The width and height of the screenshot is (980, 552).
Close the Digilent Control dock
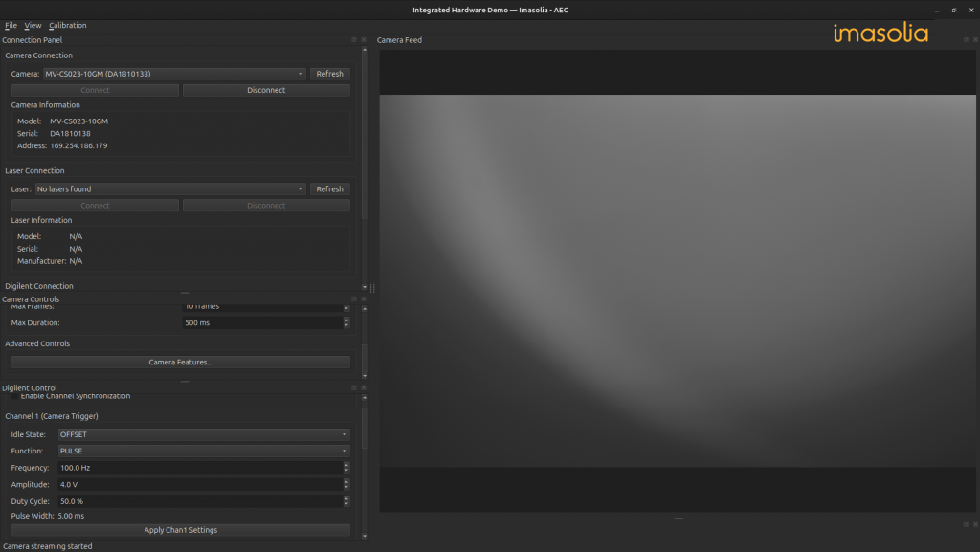pyautogui.click(x=364, y=387)
